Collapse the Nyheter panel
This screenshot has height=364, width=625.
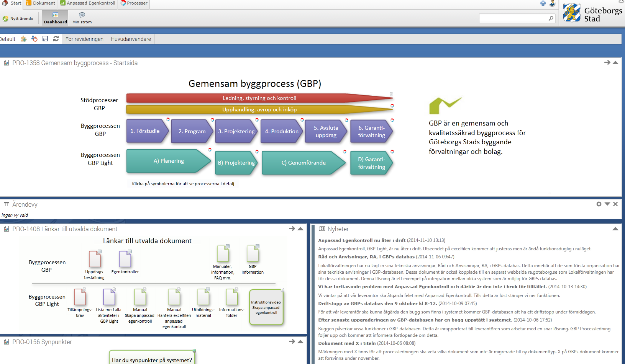(x=615, y=229)
